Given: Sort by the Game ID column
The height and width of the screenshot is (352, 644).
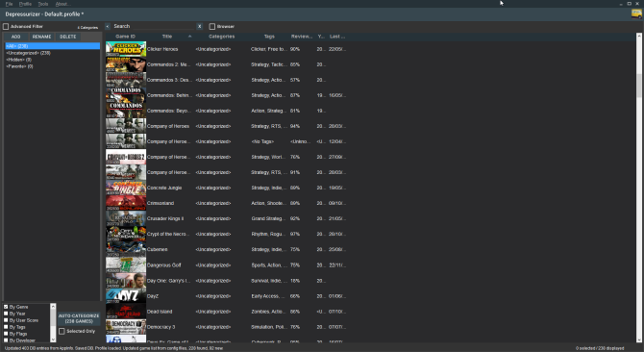Looking at the screenshot, I should click(125, 37).
